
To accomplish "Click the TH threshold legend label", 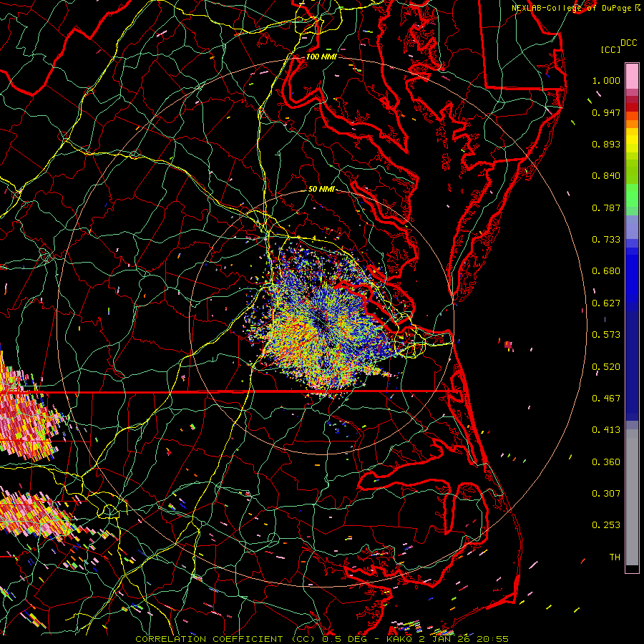I will point(615,557).
